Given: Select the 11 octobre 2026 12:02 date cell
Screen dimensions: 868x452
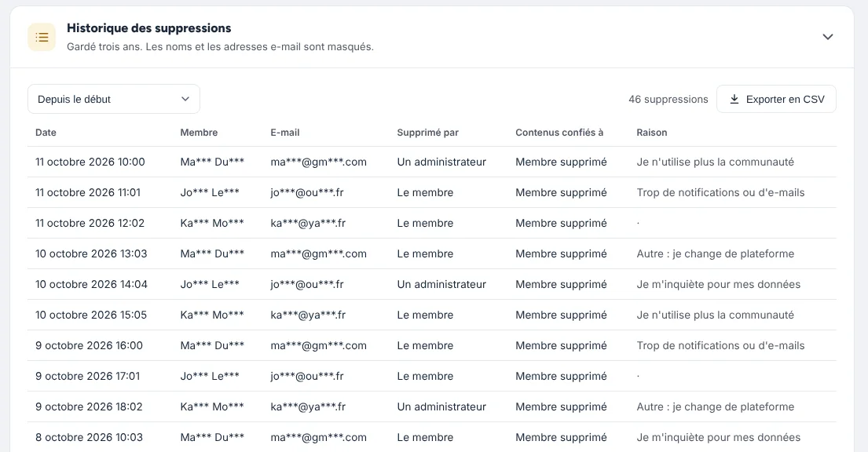Looking at the screenshot, I should [x=90, y=223].
